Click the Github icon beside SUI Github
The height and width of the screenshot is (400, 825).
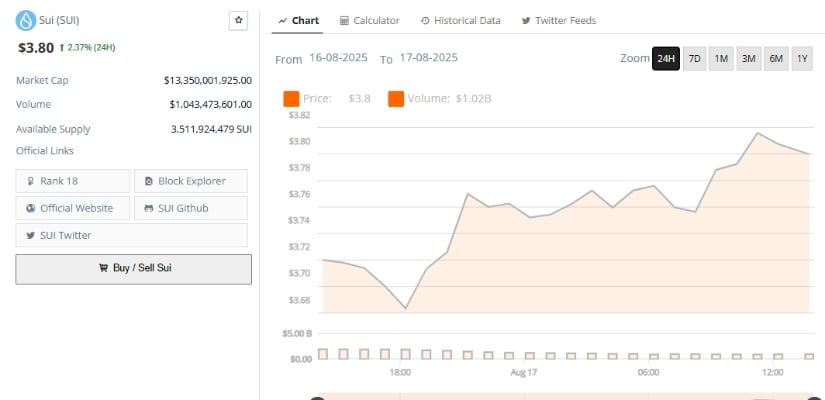148,208
